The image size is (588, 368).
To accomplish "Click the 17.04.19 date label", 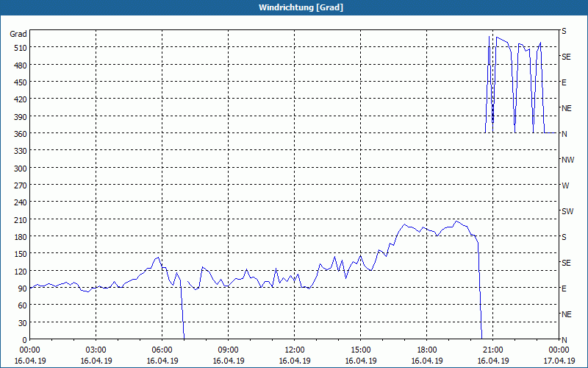I will pyautogui.click(x=559, y=361).
